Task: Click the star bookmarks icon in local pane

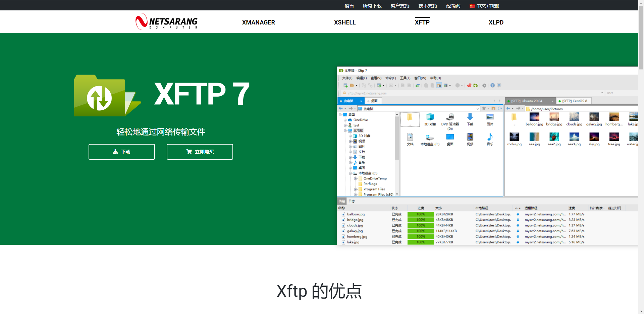Action: click(x=484, y=108)
